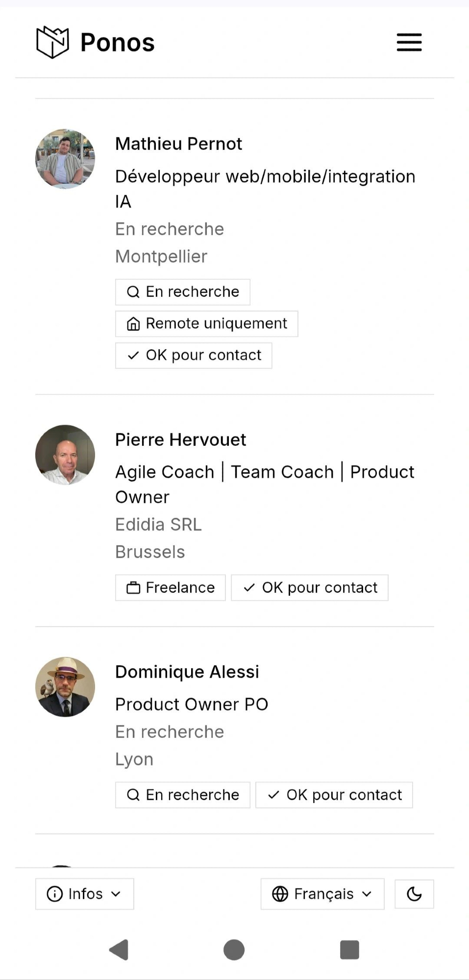
Task: Open Mathieu Pernot's profile photo
Action: (65, 159)
